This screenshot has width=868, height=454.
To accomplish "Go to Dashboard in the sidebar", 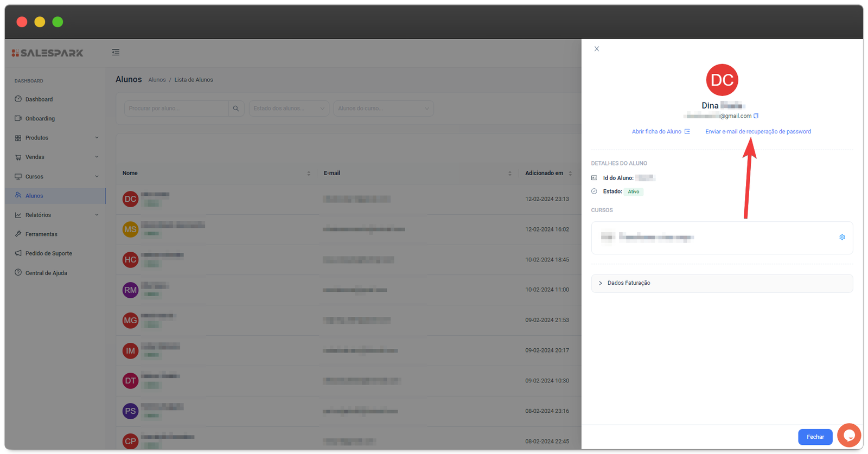I will [39, 99].
